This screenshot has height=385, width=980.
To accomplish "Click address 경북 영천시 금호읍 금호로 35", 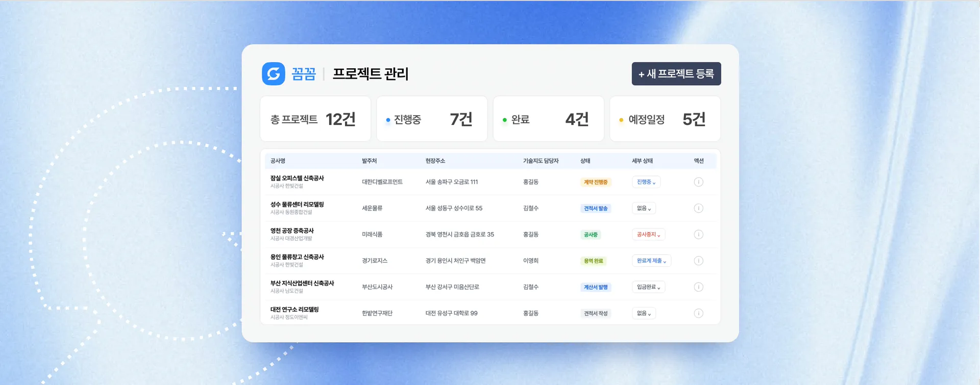I will pyautogui.click(x=460, y=235).
